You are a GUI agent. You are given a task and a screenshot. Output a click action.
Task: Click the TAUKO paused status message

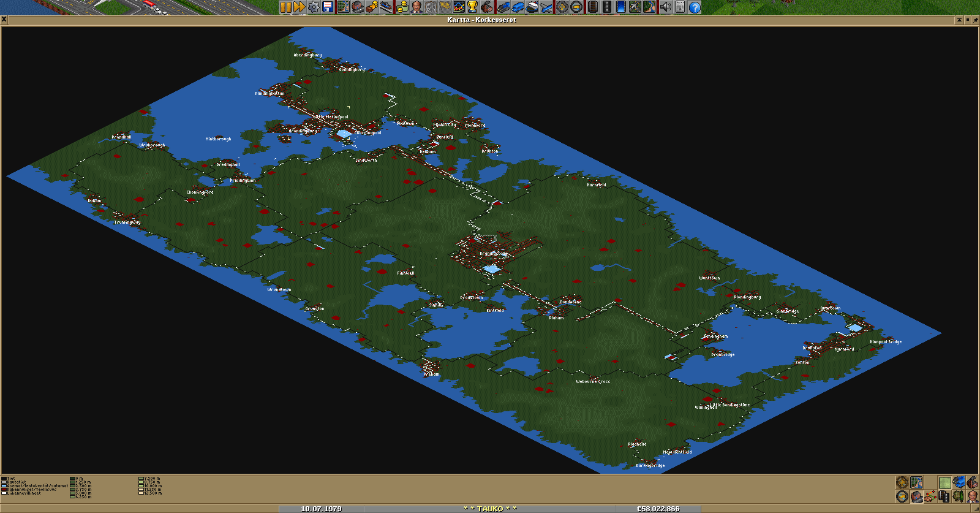click(x=490, y=509)
